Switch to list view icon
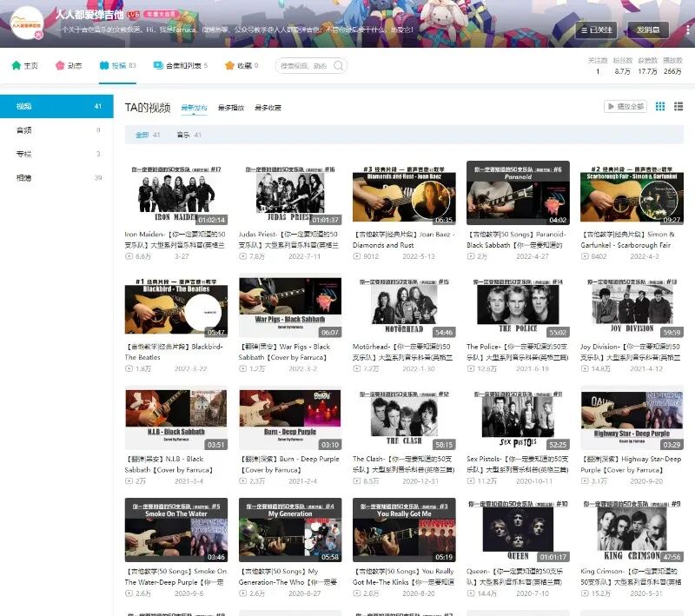 click(x=678, y=106)
